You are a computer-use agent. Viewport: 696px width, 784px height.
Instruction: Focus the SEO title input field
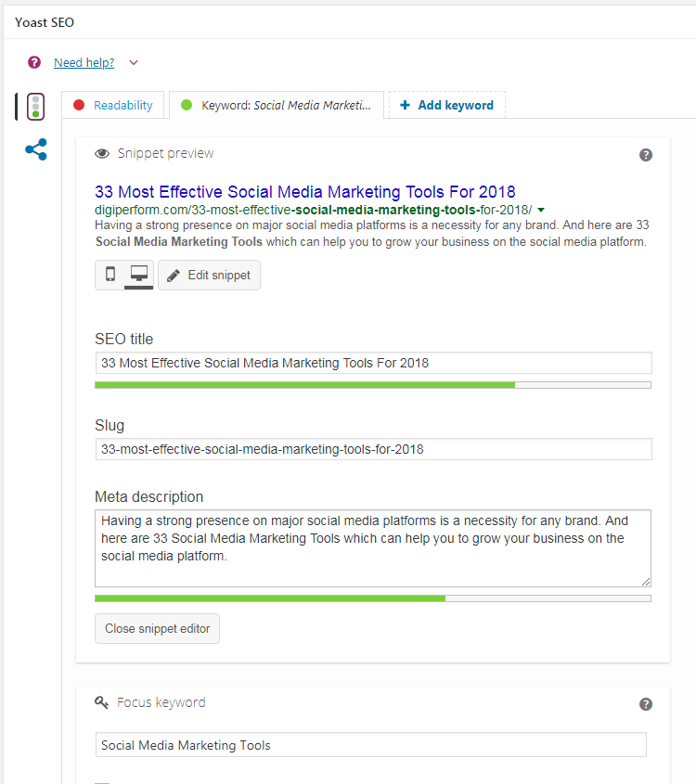pyautogui.click(x=373, y=363)
